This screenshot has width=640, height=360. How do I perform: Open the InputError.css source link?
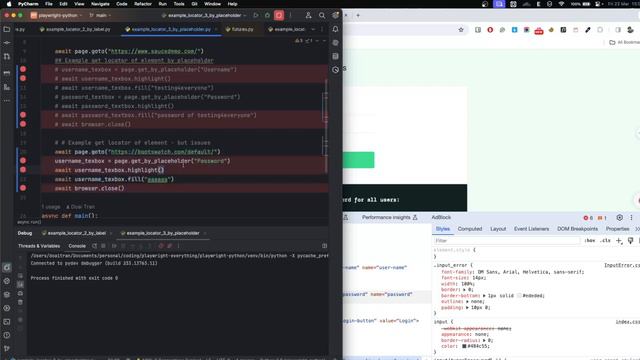pos(622,265)
